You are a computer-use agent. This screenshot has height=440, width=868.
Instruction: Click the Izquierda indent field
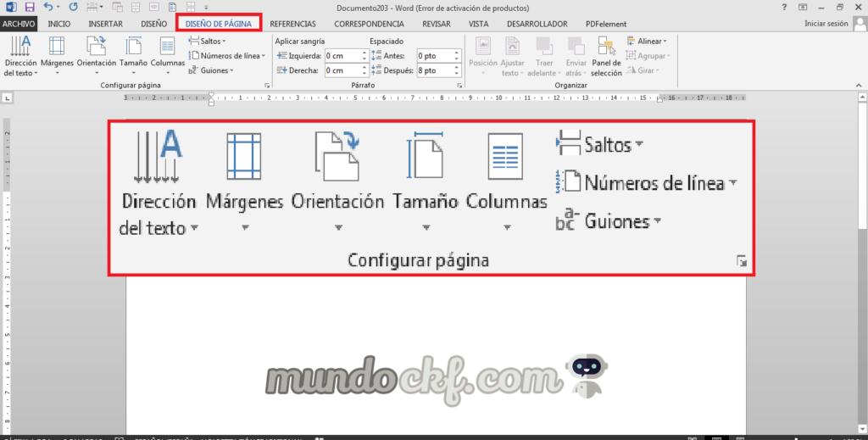click(342, 56)
